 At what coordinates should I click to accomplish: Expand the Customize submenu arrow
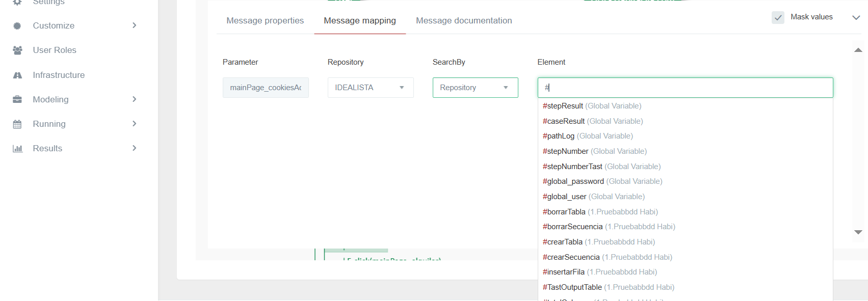[x=135, y=25]
